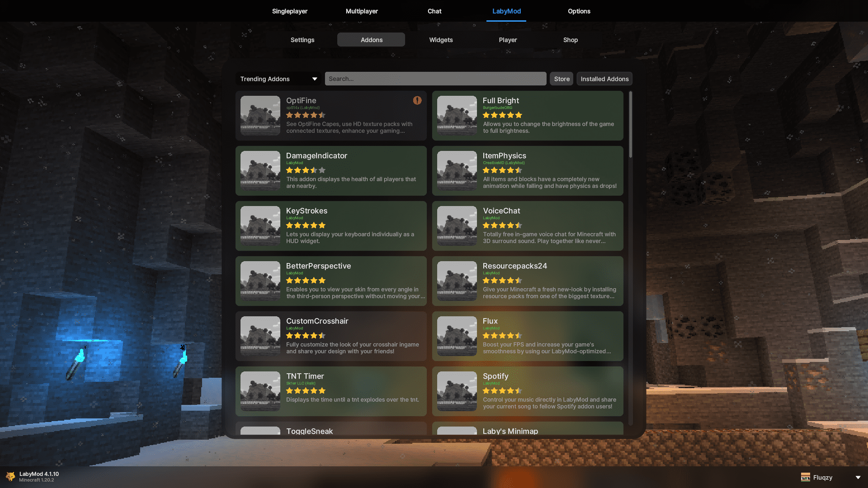This screenshot has width=868, height=488.
Task: Click the ItemPhysics title text
Action: (504, 155)
